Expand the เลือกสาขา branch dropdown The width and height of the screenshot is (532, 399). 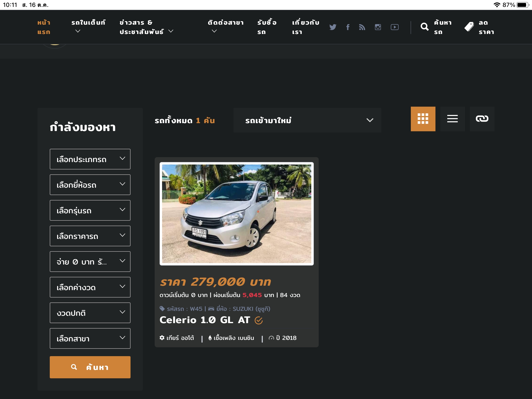[x=90, y=338]
